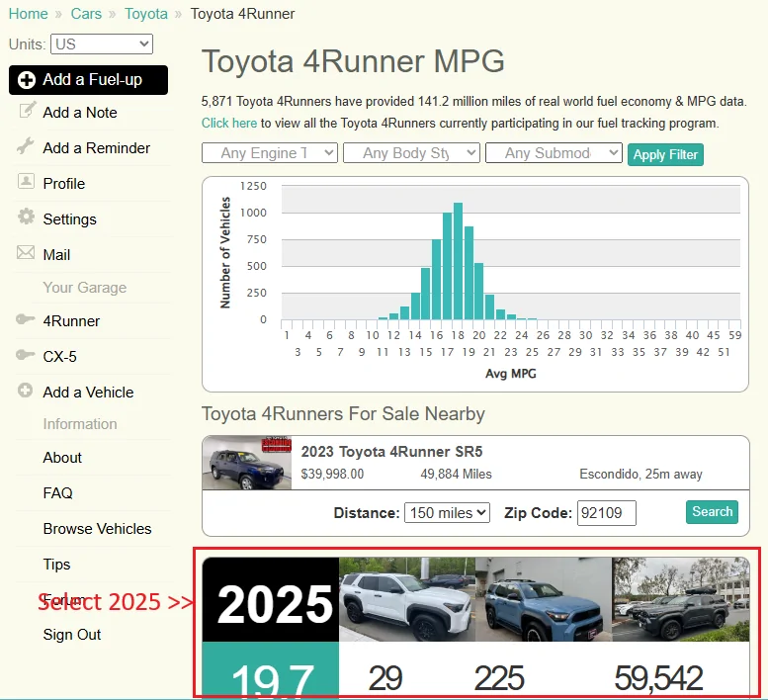Select 4Runner from Your Garage
The image size is (768, 700).
[x=71, y=321]
